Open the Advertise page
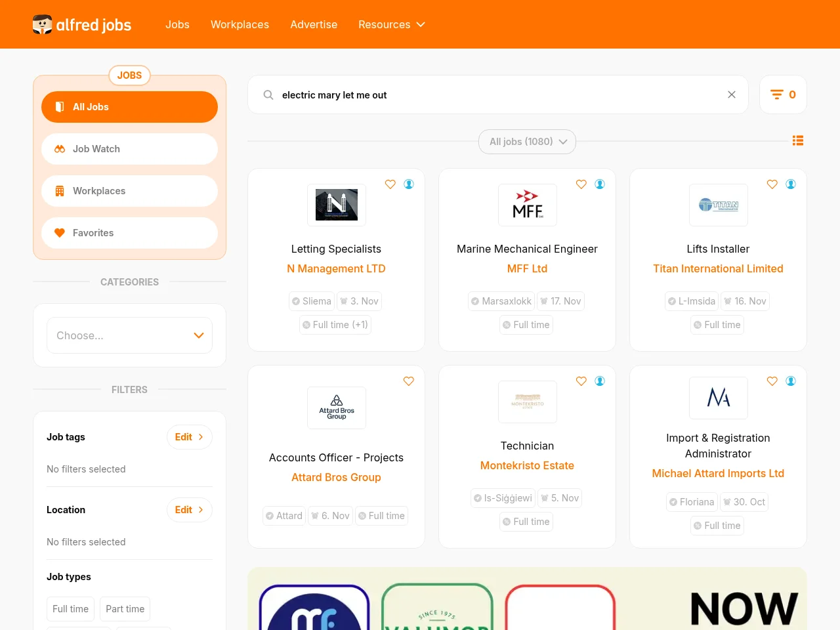Screen dimensions: 840x630 click(x=314, y=24)
